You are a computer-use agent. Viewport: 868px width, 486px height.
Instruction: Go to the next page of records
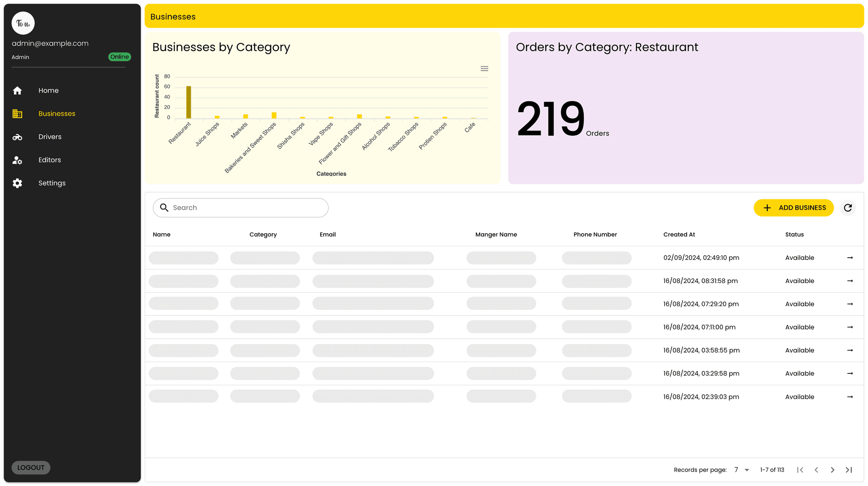click(x=832, y=470)
